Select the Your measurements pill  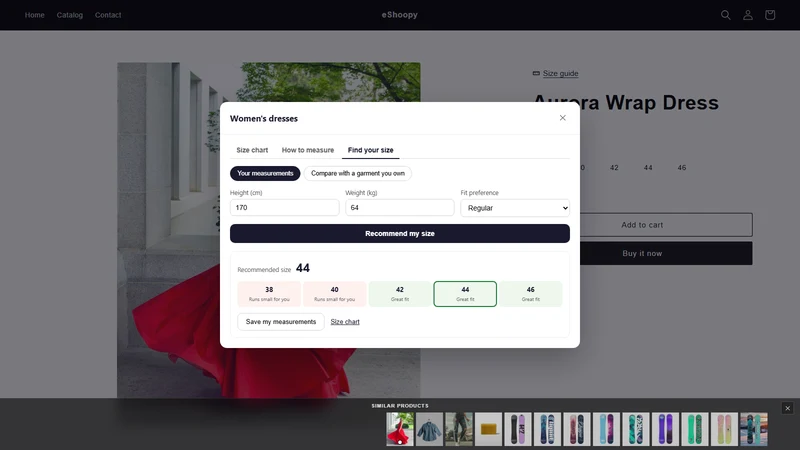[x=265, y=173]
